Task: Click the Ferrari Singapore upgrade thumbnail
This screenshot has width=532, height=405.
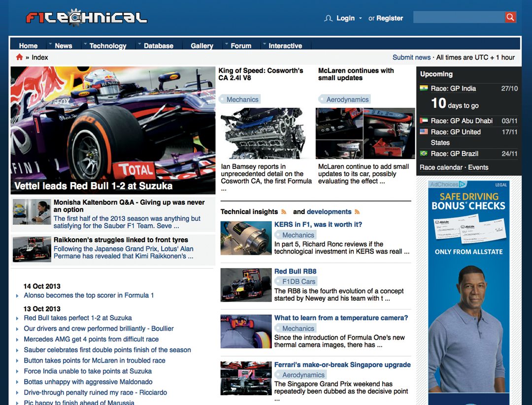Action: [x=246, y=378]
